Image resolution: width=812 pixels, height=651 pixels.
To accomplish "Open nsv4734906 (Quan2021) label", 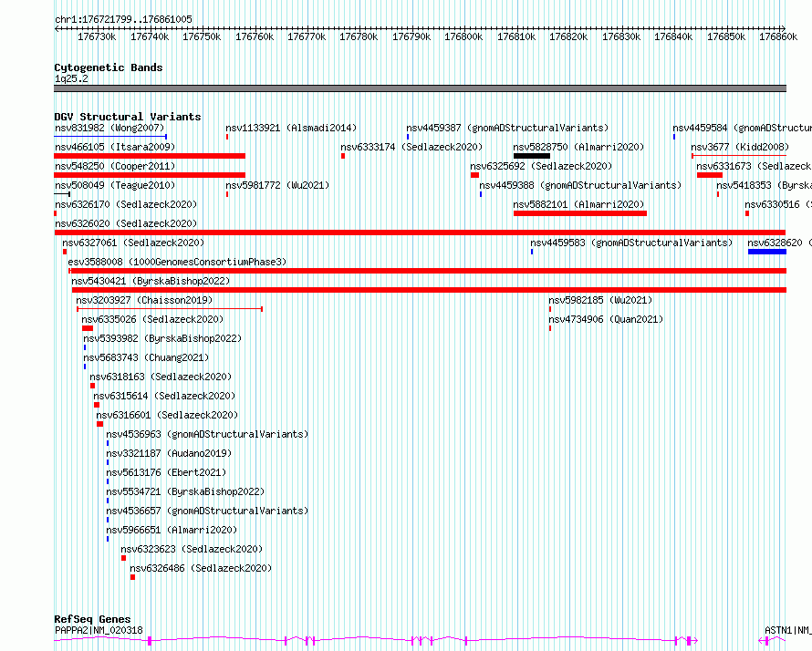I will coord(606,319).
